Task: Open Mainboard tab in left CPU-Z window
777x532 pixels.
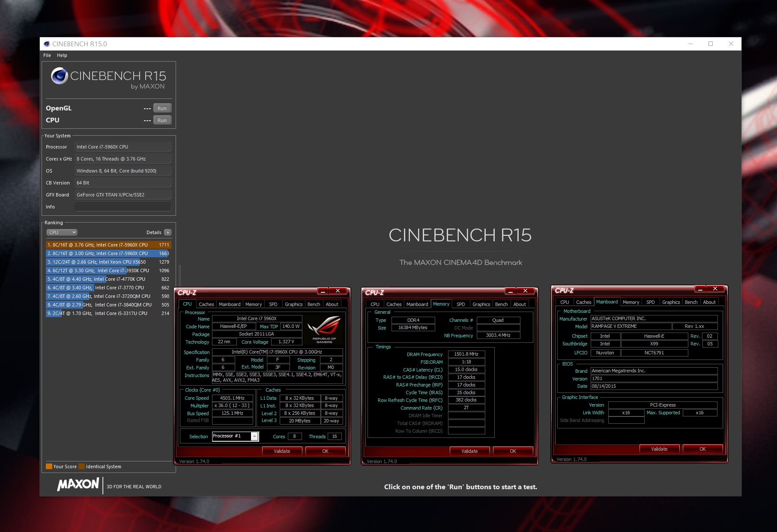Action: pyautogui.click(x=230, y=304)
